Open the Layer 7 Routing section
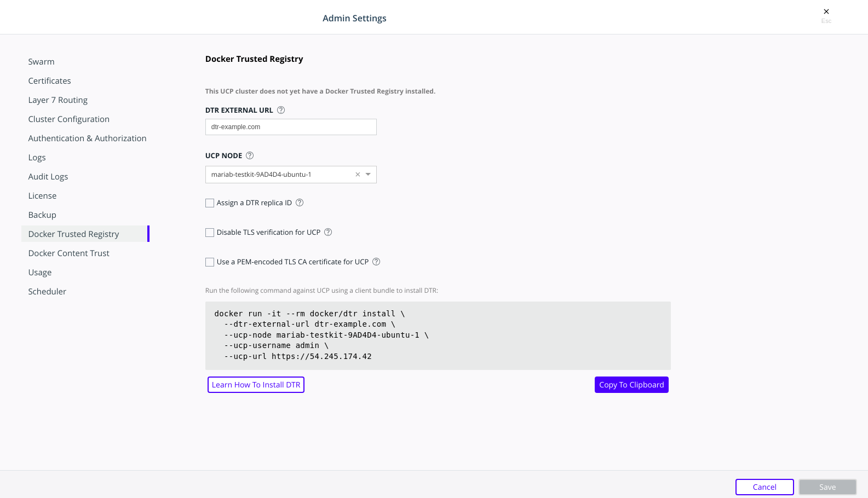 pos(58,100)
